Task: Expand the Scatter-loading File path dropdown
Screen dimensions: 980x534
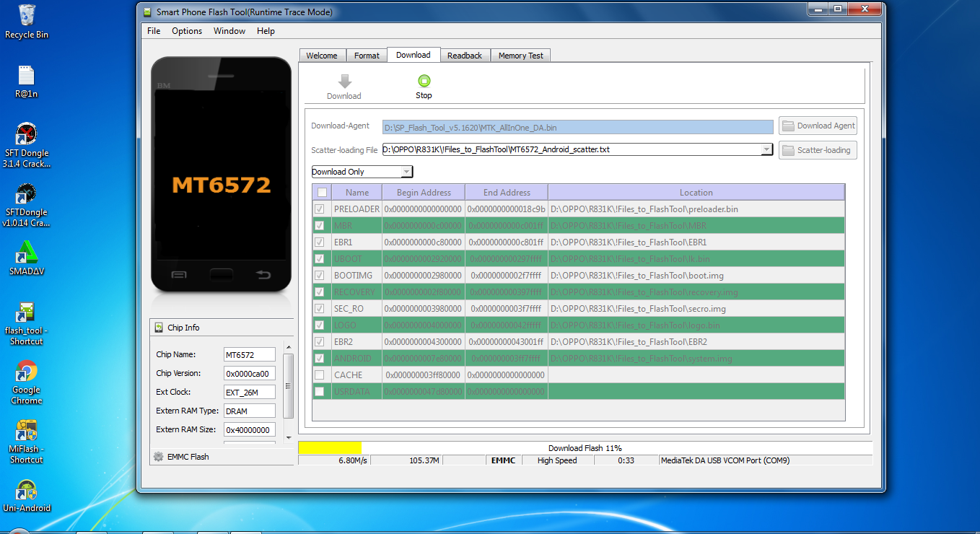Action: 766,150
